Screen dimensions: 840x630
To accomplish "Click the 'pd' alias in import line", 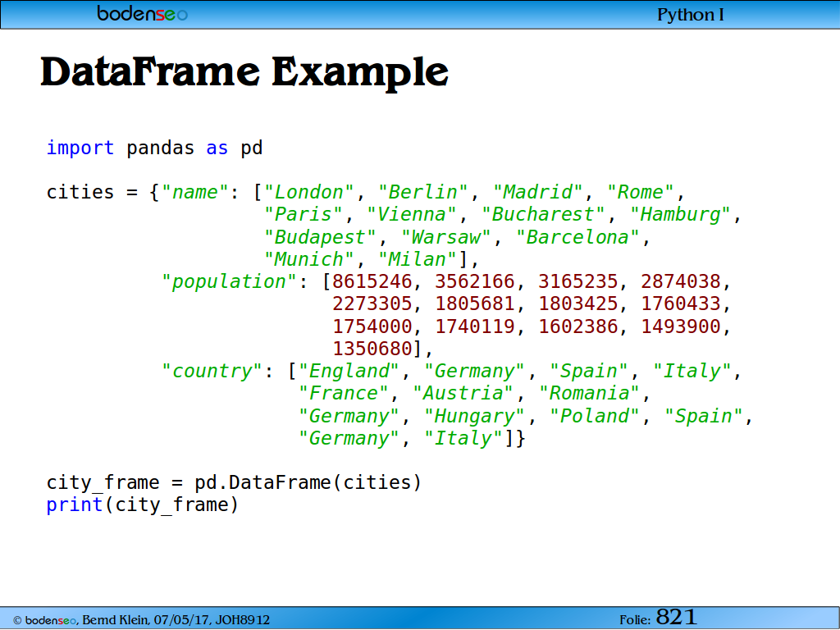I will (252, 148).
